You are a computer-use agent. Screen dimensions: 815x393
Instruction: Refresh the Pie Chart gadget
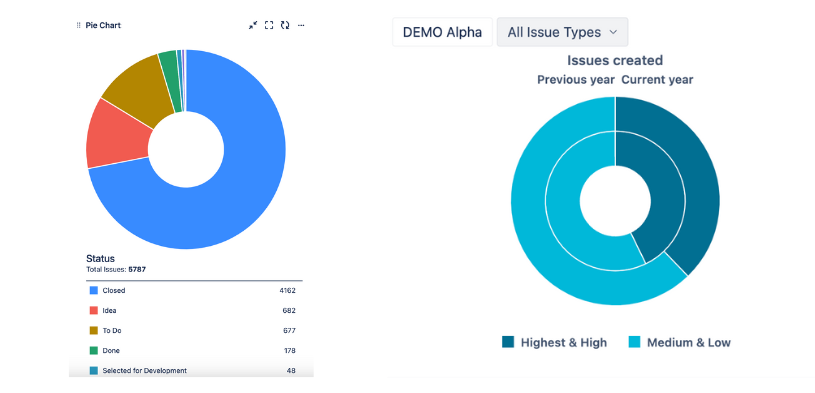coord(285,25)
